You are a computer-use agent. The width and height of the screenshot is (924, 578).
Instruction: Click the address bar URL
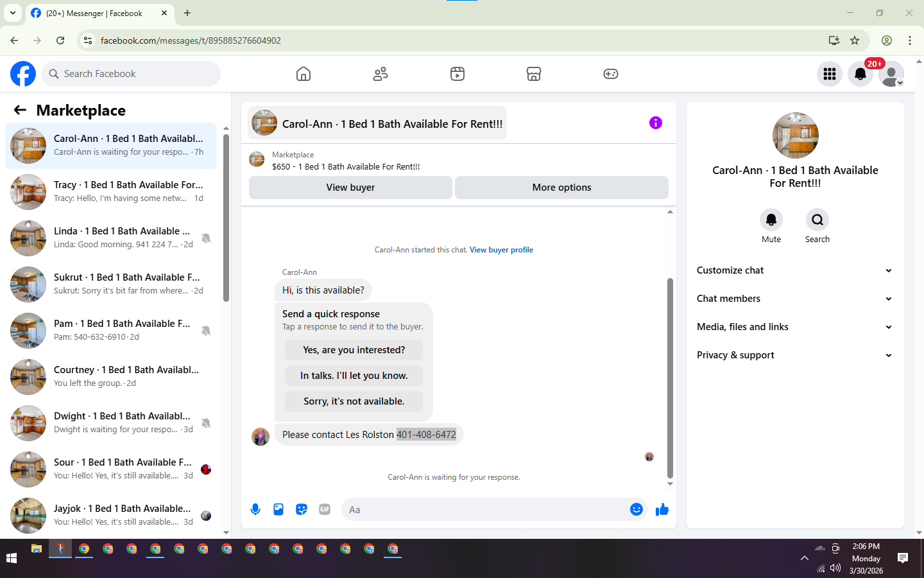pyautogui.click(x=191, y=40)
